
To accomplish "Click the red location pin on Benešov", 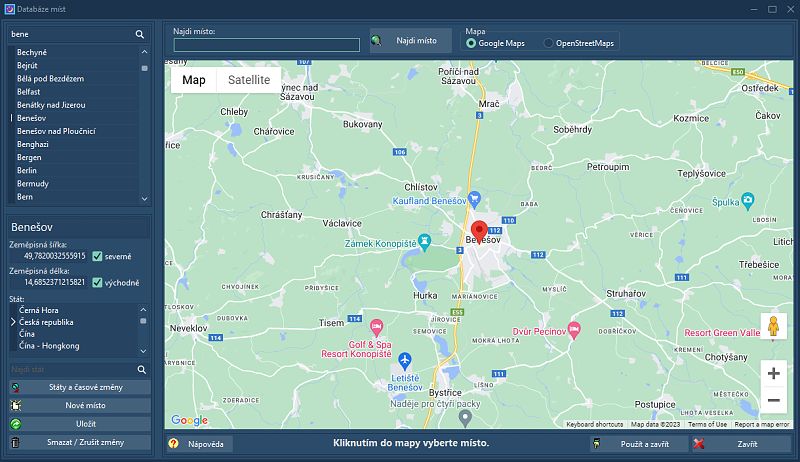I will [x=478, y=230].
